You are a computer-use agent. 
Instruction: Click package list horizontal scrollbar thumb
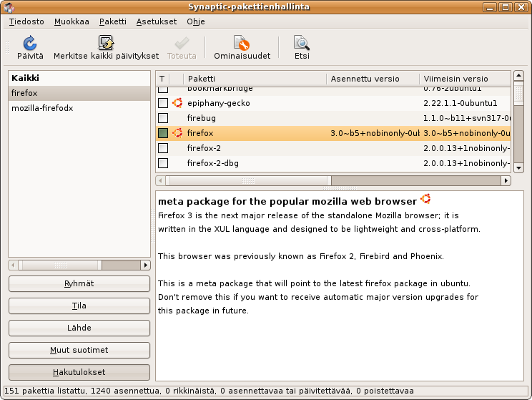coord(248,180)
